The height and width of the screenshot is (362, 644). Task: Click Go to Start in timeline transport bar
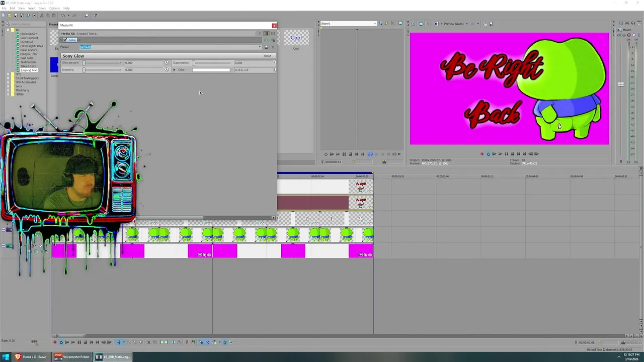[x=91, y=342]
